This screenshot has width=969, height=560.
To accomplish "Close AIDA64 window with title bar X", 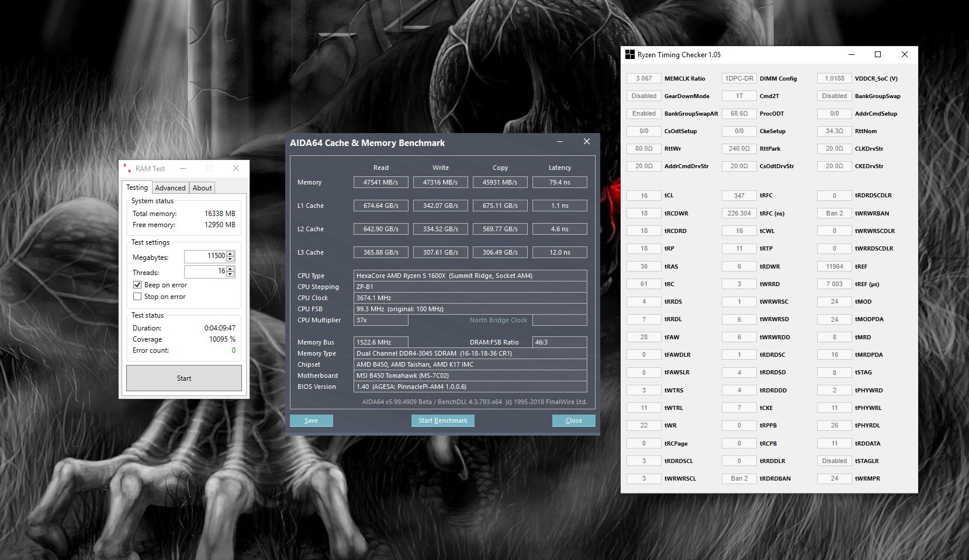I will tap(587, 142).
